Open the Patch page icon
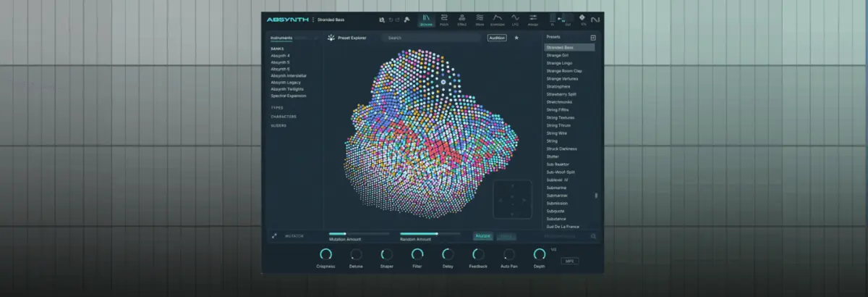Image resolution: width=868 pixels, height=297 pixels. pos(444,20)
